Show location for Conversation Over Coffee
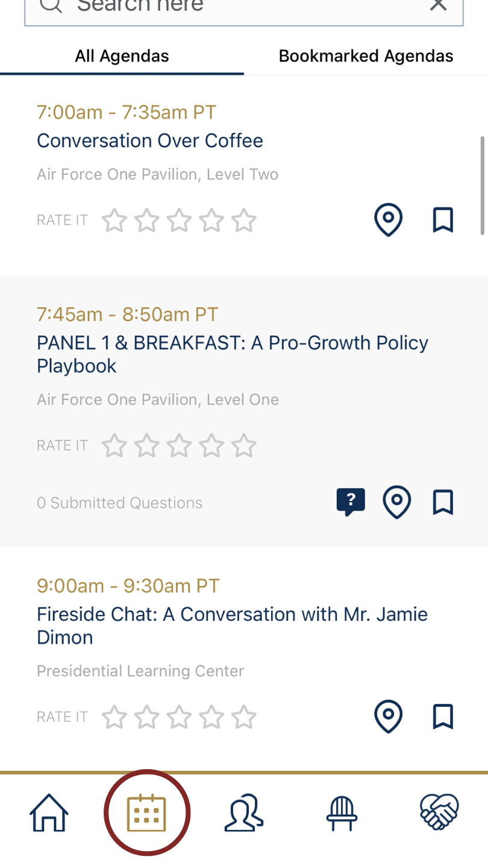 (389, 220)
